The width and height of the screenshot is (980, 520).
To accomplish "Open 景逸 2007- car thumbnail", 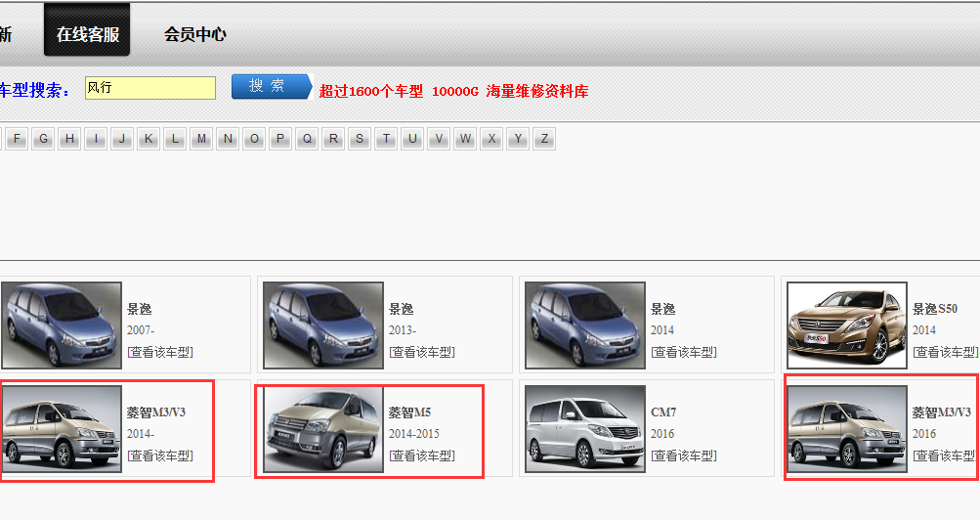I will (62, 325).
